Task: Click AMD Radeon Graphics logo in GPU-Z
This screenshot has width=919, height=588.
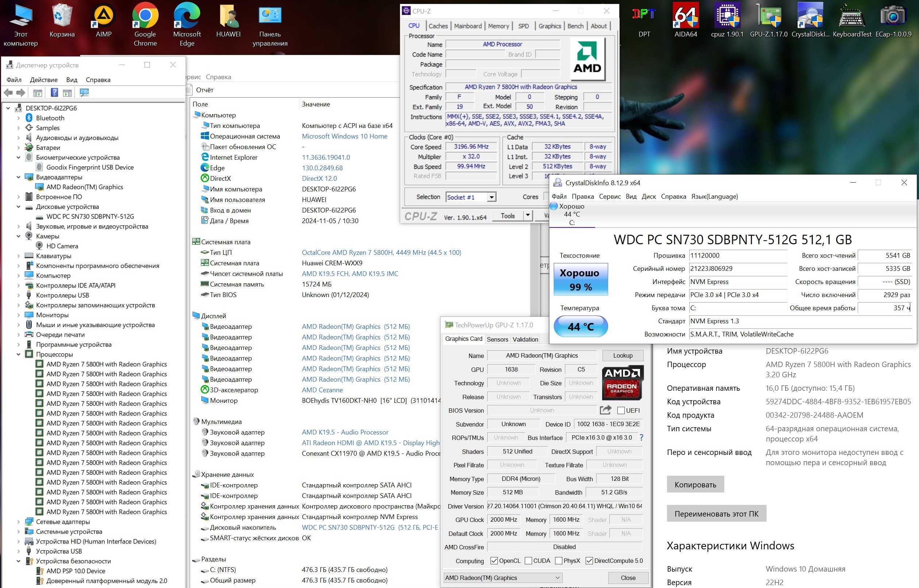Action: pos(622,382)
